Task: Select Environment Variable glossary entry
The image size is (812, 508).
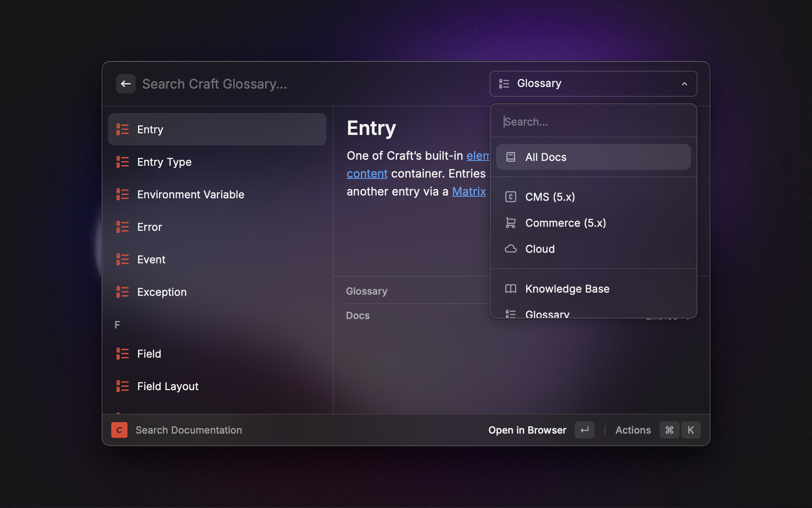Action: coord(190,194)
